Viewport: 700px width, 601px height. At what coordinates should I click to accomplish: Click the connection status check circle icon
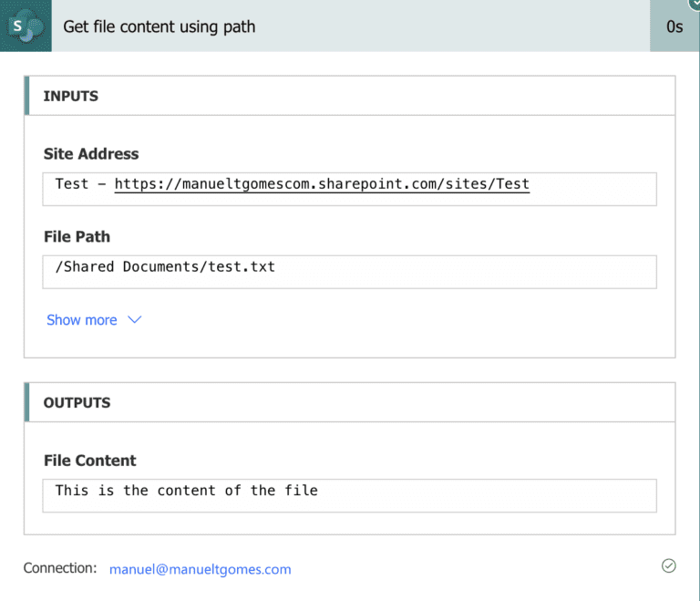click(x=668, y=566)
